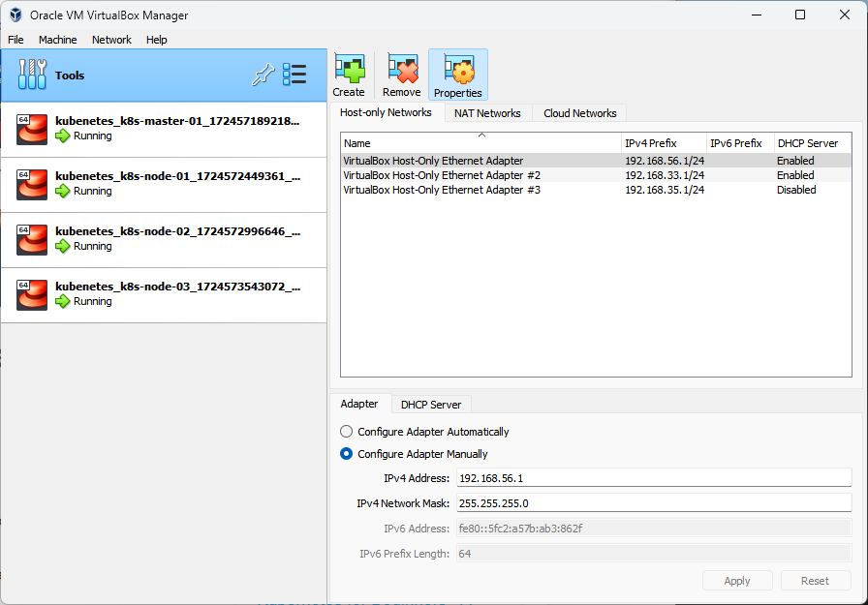Switch to the Cloud Networks tab

coord(580,113)
